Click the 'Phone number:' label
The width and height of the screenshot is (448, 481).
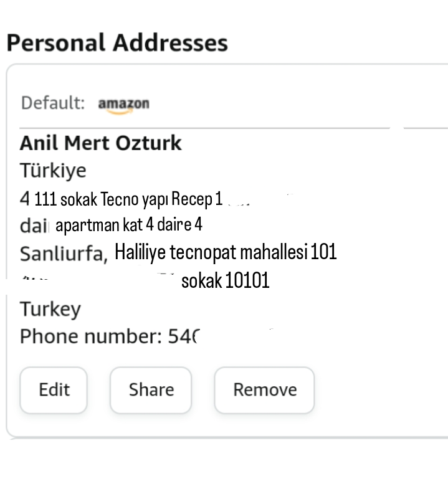91,337
